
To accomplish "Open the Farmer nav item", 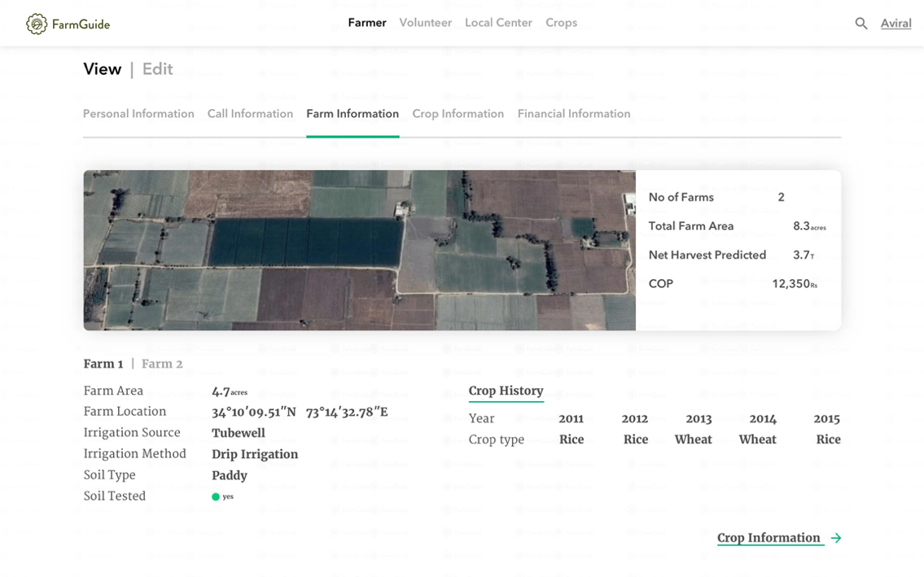I will point(367,23).
